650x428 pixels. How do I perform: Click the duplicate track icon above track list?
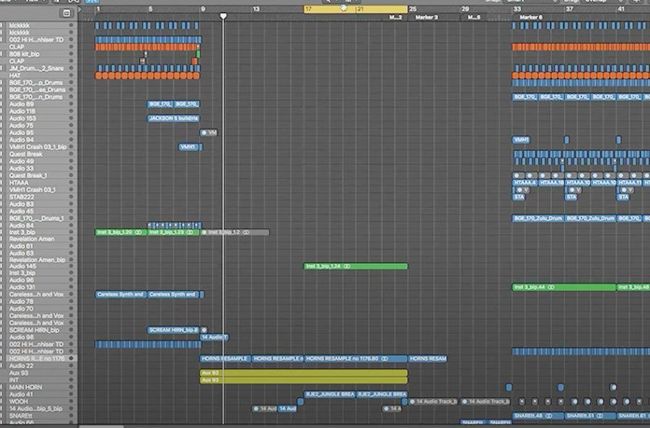tap(66, 13)
